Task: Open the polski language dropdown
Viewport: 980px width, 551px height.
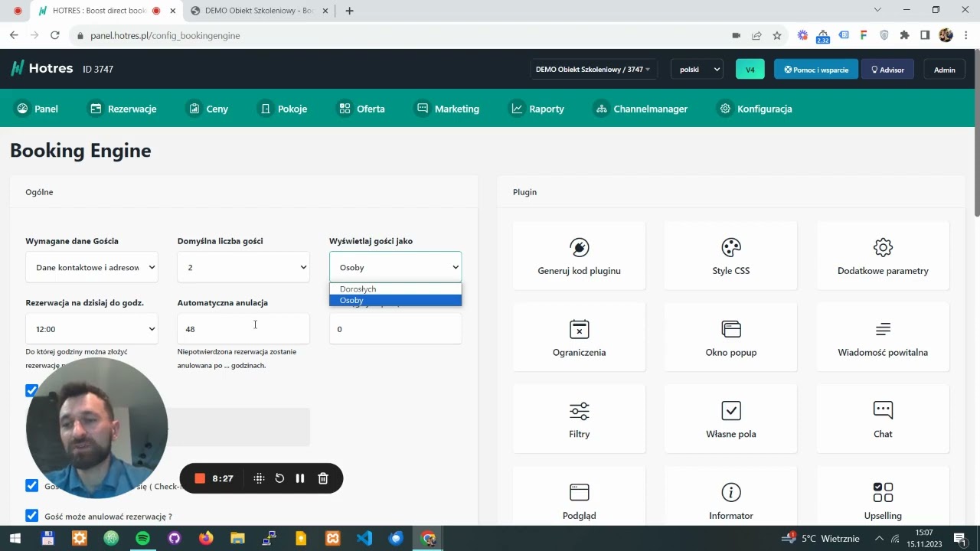Action: [x=697, y=69]
